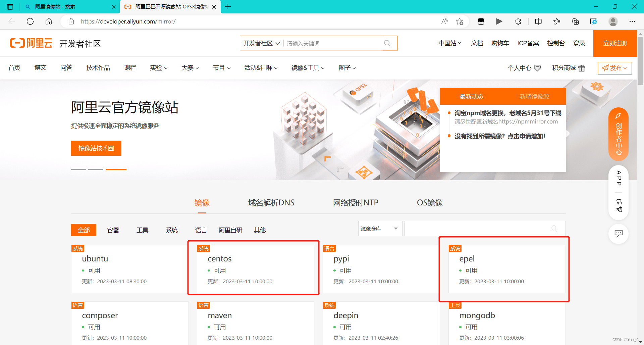Select the first carousel indicator bar
The width and height of the screenshot is (644, 345).
pos(78,169)
